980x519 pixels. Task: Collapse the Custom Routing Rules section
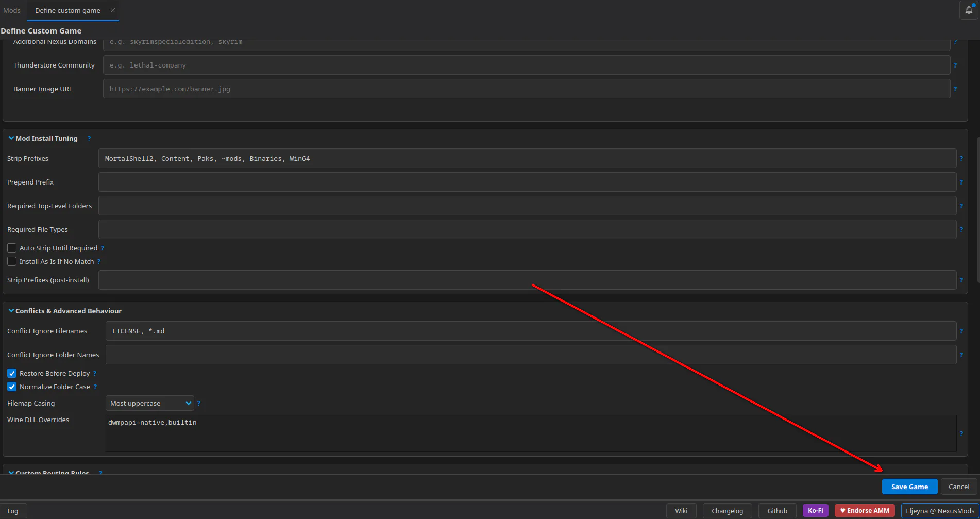click(11, 472)
